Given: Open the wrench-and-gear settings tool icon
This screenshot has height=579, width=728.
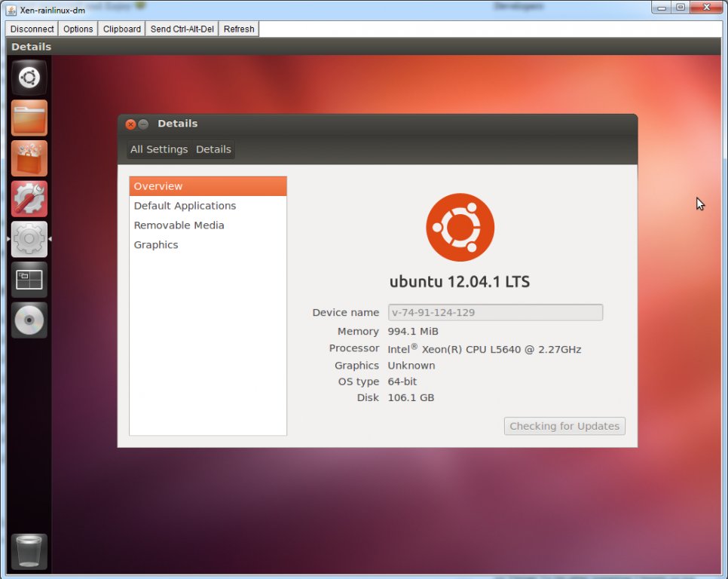Looking at the screenshot, I should 29,199.
